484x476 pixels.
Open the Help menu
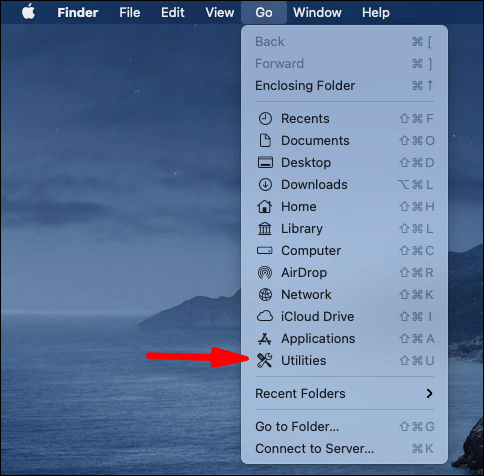[x=376, y=12]
